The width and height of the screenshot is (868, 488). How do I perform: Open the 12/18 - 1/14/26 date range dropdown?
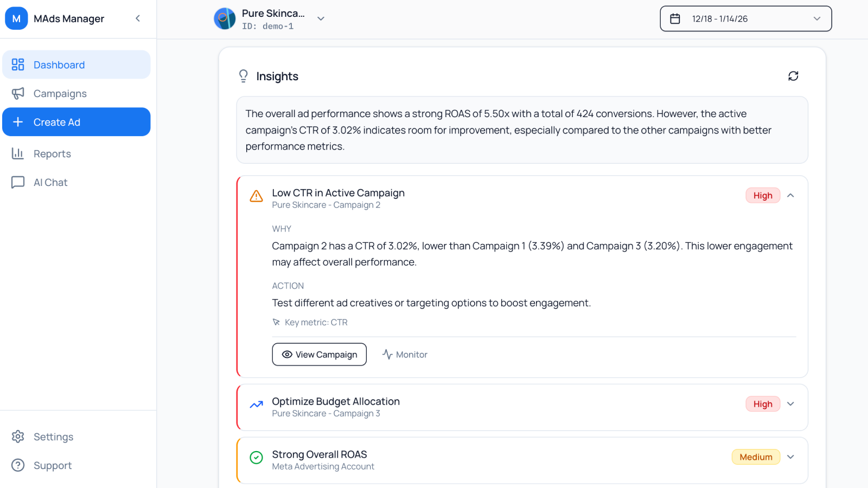746,18
